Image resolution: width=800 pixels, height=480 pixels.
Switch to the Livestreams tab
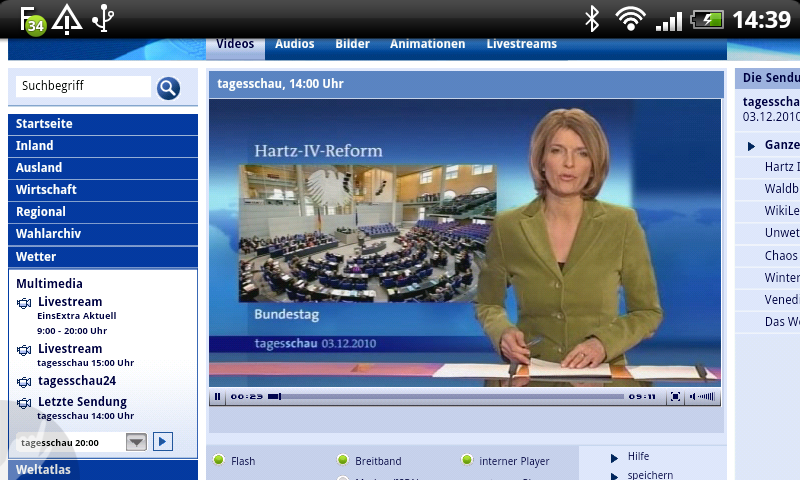[521, 44]
